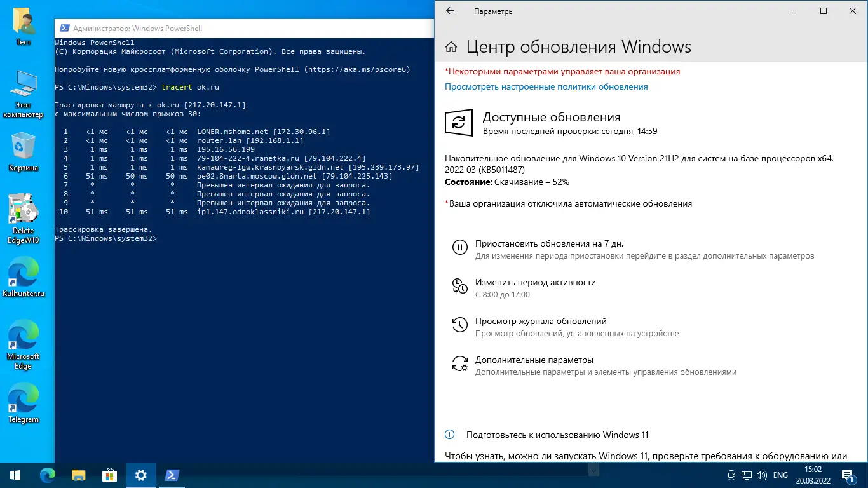The height and width of the screenshot is (488, 868).
Task: Open the configured update policies link
Action: [546, 87]
